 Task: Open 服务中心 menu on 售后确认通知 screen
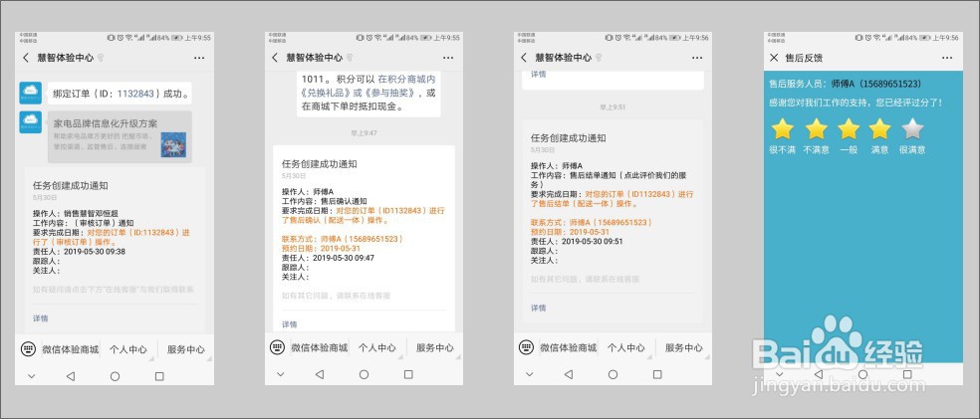click(x=435, y=347)
